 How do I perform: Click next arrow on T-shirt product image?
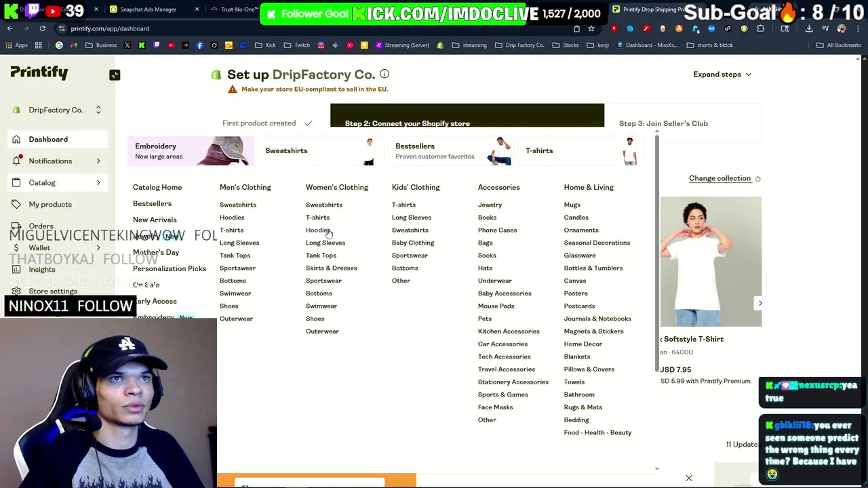[x=759, y=304]
